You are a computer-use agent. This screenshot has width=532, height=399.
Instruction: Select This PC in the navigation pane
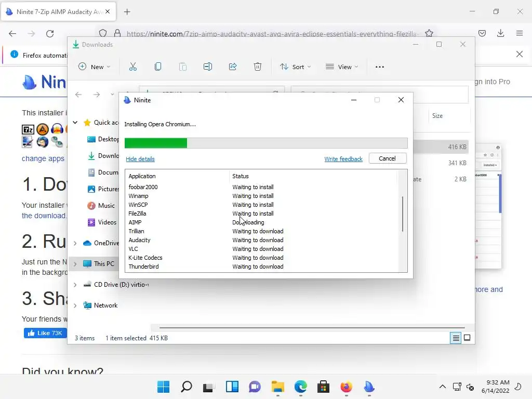click(104, 263)
